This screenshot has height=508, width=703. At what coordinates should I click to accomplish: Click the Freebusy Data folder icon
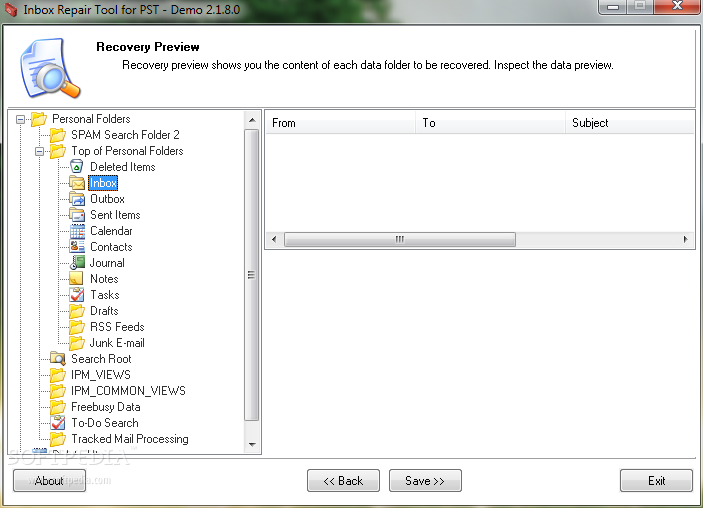click(x=58, y=407)
